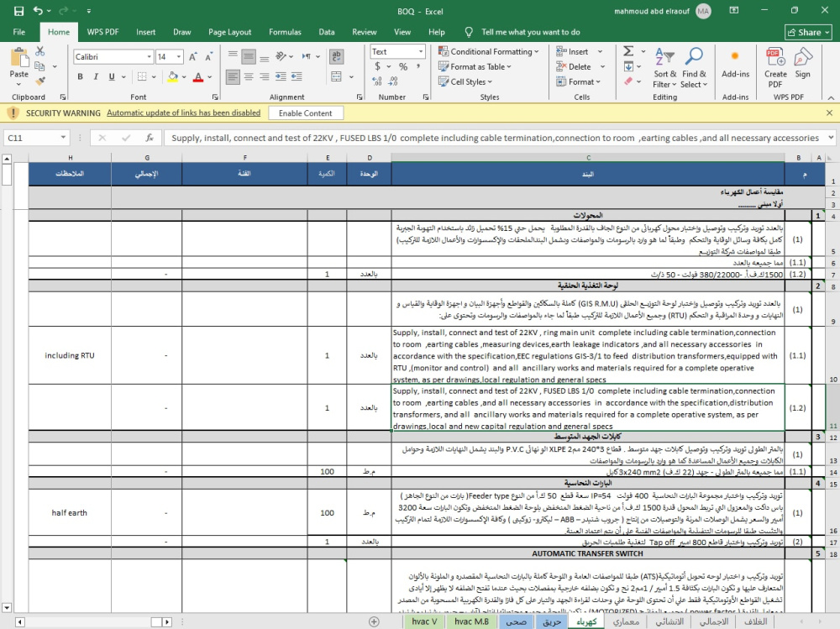The width and height of the screenshot is (840, 629).
Task: Toggle Underline formatting
Action: (x=112, y=76)
